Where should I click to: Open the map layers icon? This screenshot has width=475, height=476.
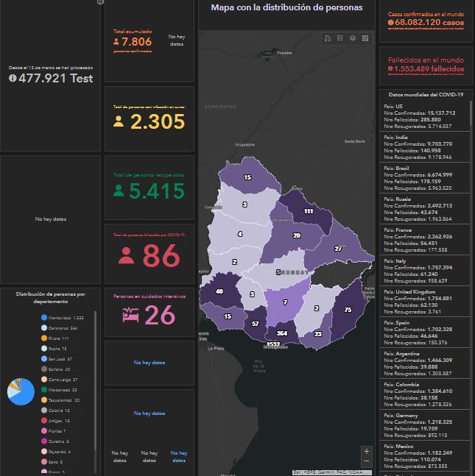pos(353,38)
